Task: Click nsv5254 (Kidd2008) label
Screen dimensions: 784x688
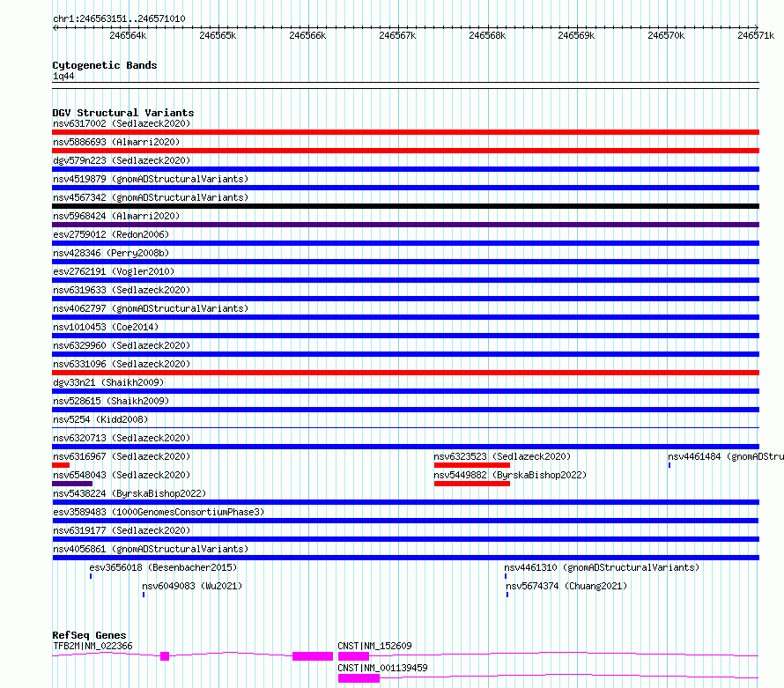Action: point(100,419)
